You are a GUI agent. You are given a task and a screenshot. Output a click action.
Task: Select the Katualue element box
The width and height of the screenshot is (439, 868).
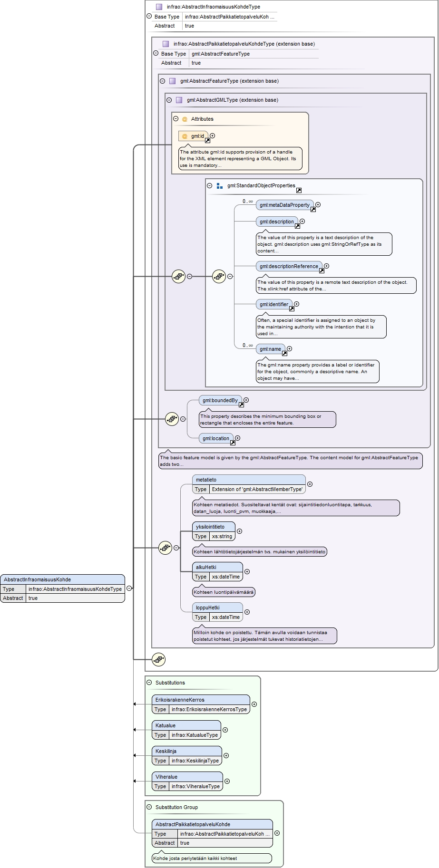[x=186, y=730]
